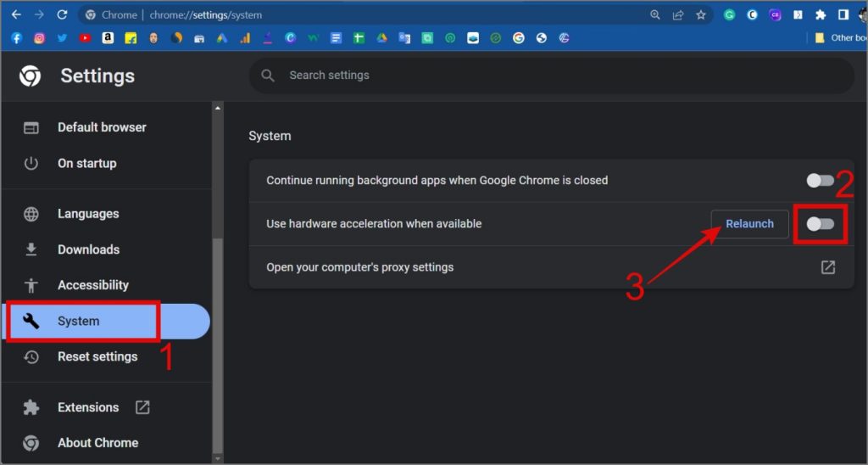
Task: Click the share page icon in address bar
Action: point(678,14)
